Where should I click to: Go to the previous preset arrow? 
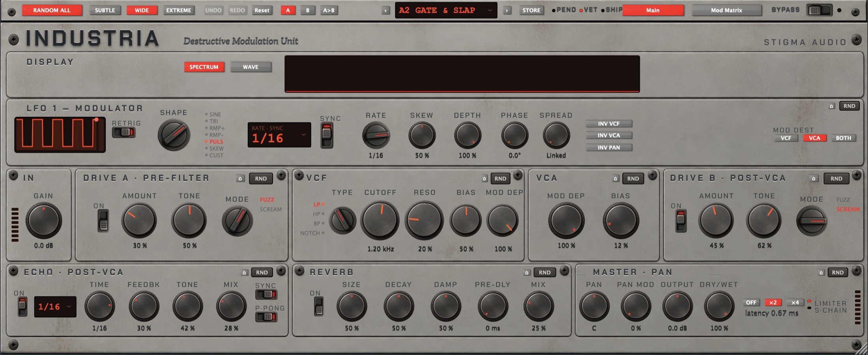pyautogui.click(x=385, y=11)
